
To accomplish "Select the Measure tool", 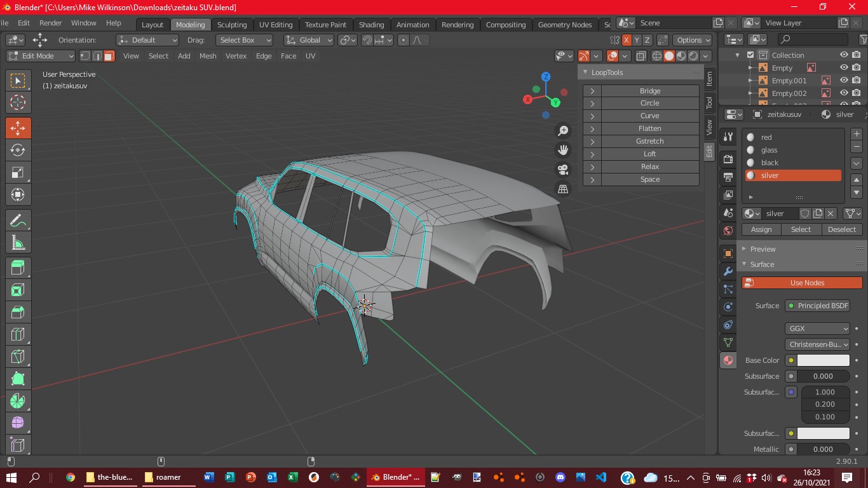I will click(x=18, y=243).
